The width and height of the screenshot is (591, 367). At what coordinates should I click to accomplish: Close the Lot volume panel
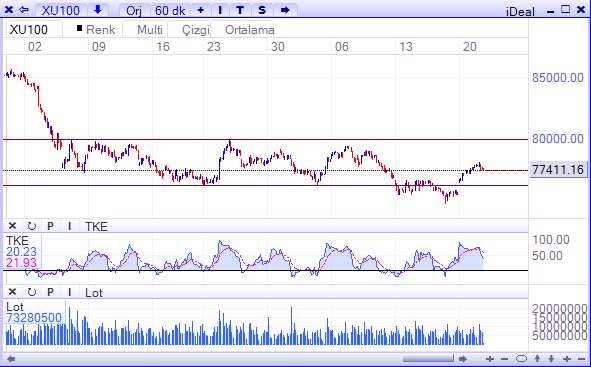(x=12, y=292)
